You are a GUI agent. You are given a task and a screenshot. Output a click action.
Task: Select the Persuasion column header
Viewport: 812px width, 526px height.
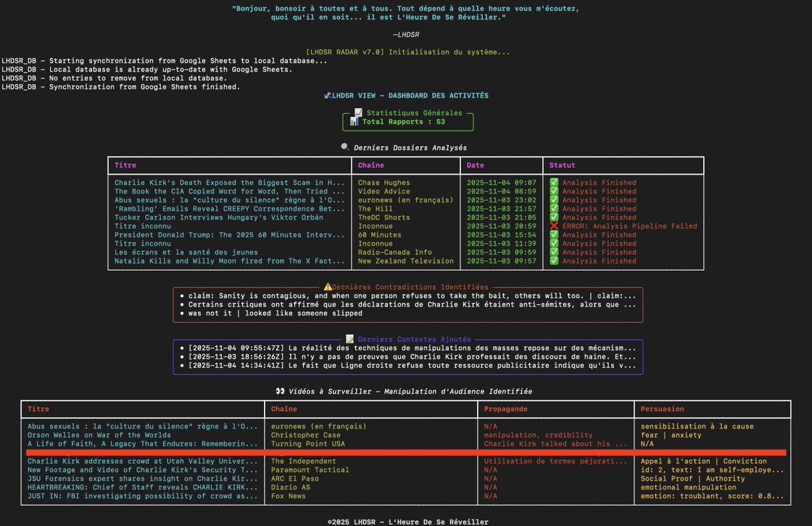pyautogui.click(x=662, y=410)
